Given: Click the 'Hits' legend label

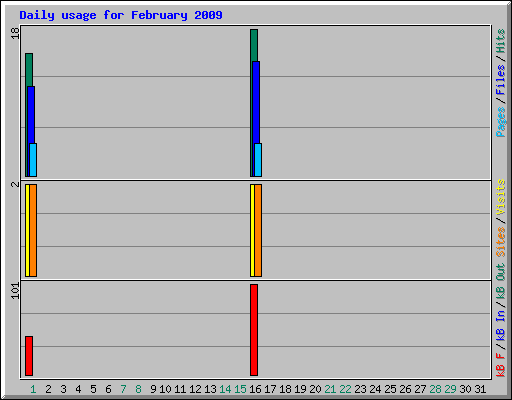Looking at the screenshot, I should click(x=501, y=41).
